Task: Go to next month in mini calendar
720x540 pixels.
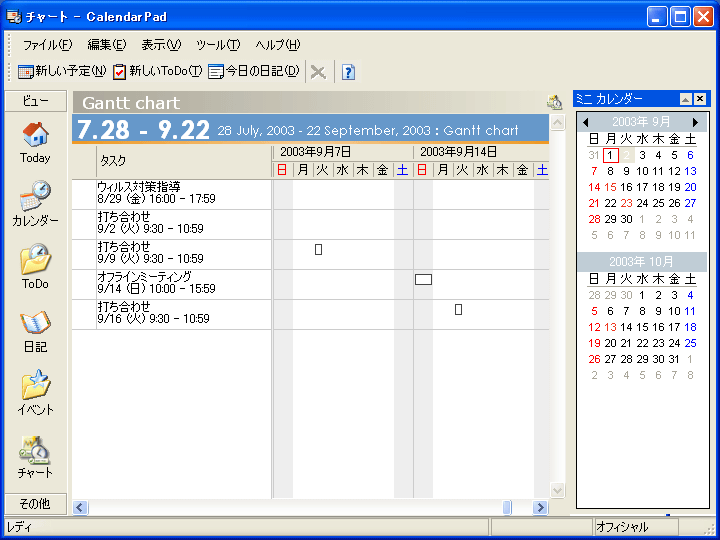Action: click(x=695, y=122)
